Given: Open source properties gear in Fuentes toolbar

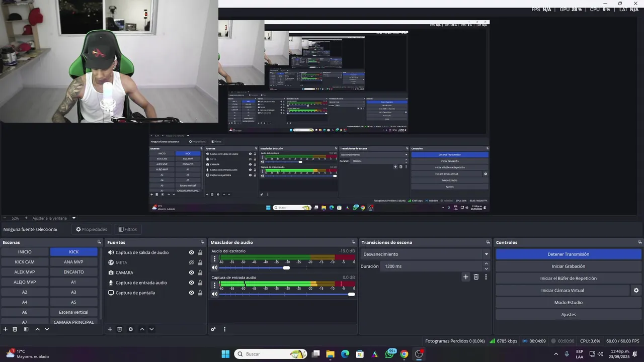Looking at the screenshot, I should click(x=131, y=329).
